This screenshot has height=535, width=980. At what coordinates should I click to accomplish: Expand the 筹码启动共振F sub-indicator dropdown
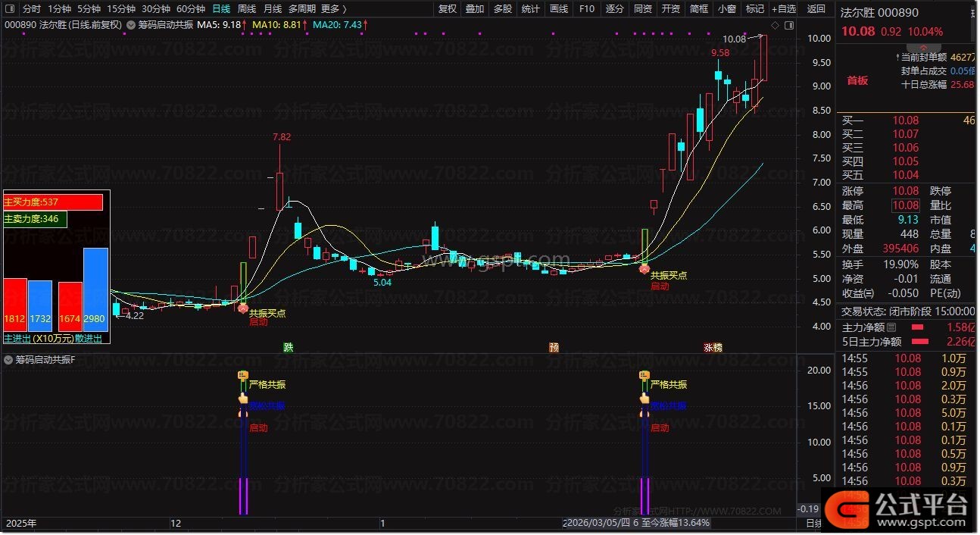tap(9, 360)
